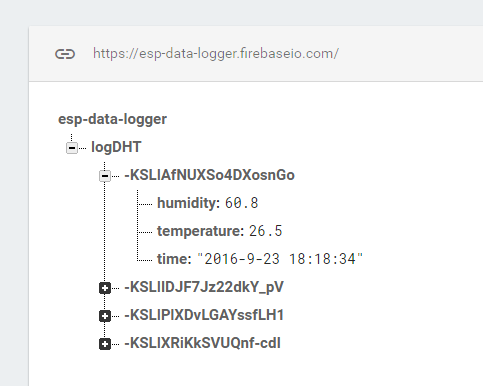Click the temperature key label

point(201,231)
